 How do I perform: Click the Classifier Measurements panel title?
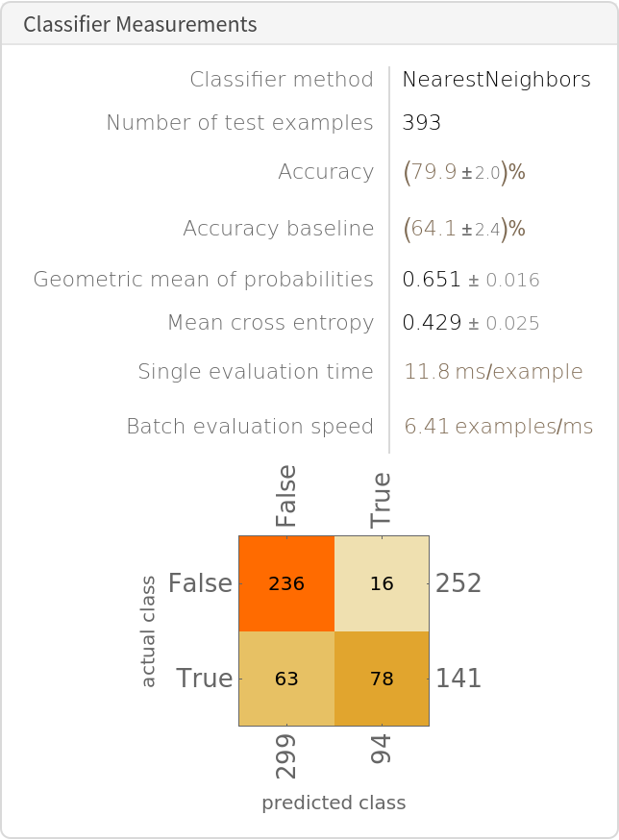[x=140, y=25]
